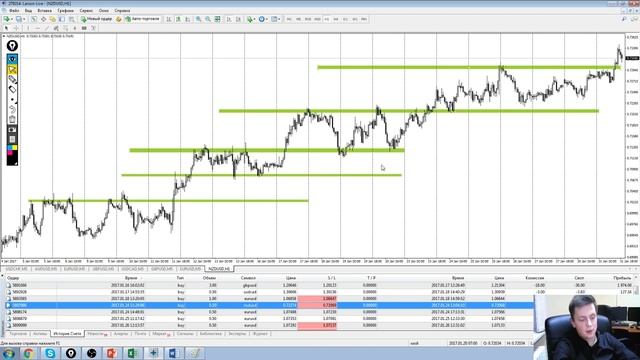Select Epic Pen cursor mode

pyautogui.click(x=12, y=70)
